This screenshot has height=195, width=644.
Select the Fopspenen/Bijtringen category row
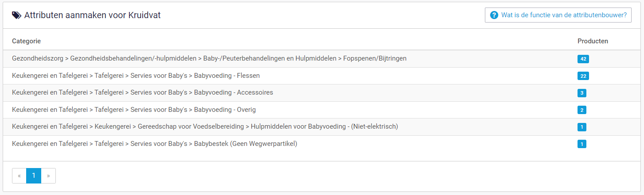(322, 58)
